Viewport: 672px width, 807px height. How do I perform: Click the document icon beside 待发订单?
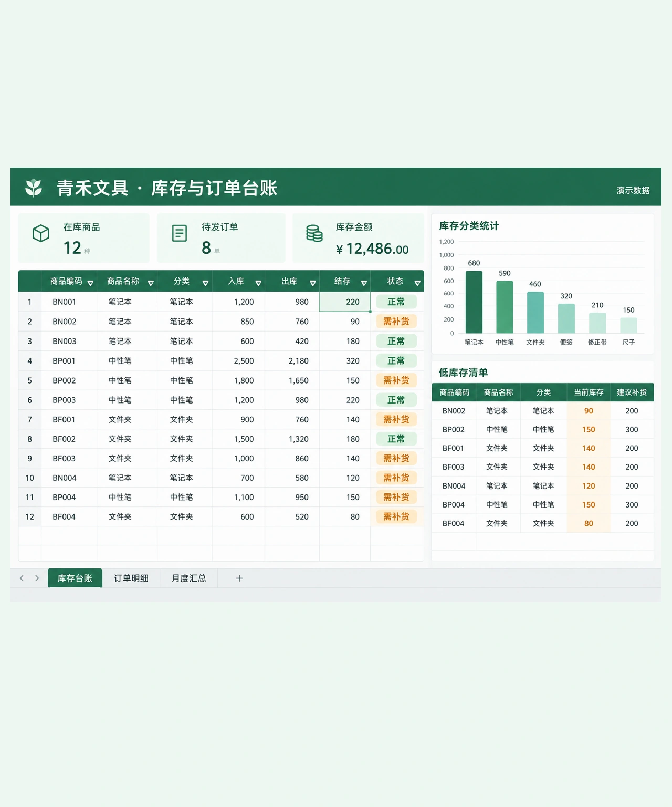click(x=180, y=233)
